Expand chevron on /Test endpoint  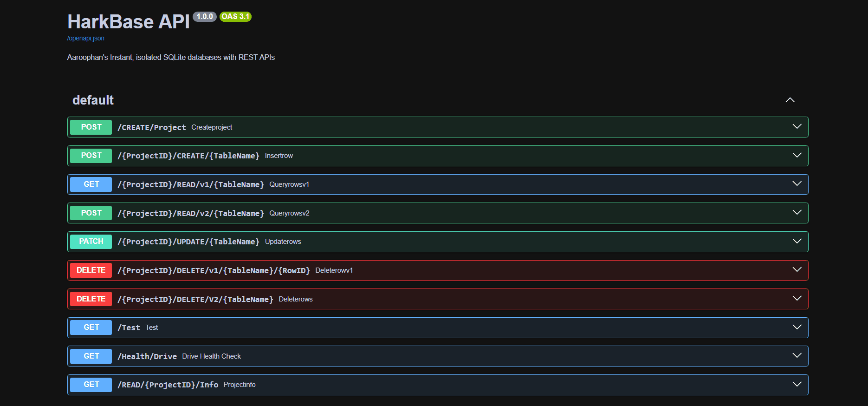797,327
